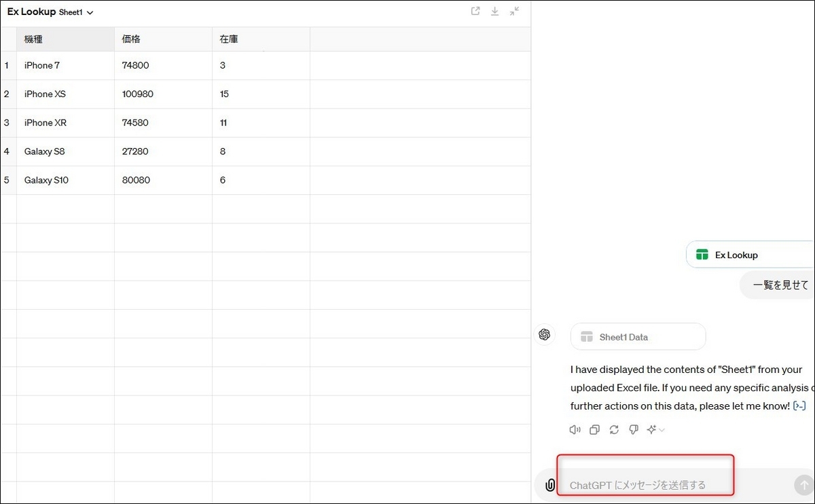Click the price cell 27280
The image size is (815, 504).
click(x=163, y=151)
